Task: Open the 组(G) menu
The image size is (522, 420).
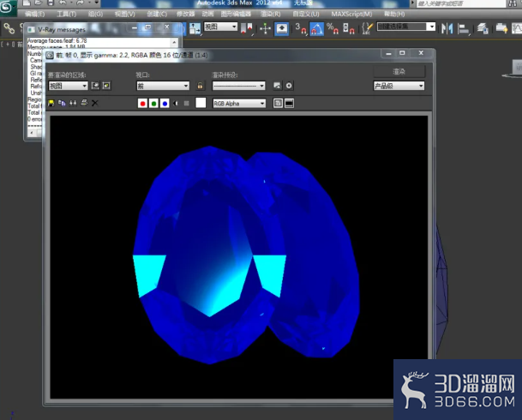Action: (95, 14)
